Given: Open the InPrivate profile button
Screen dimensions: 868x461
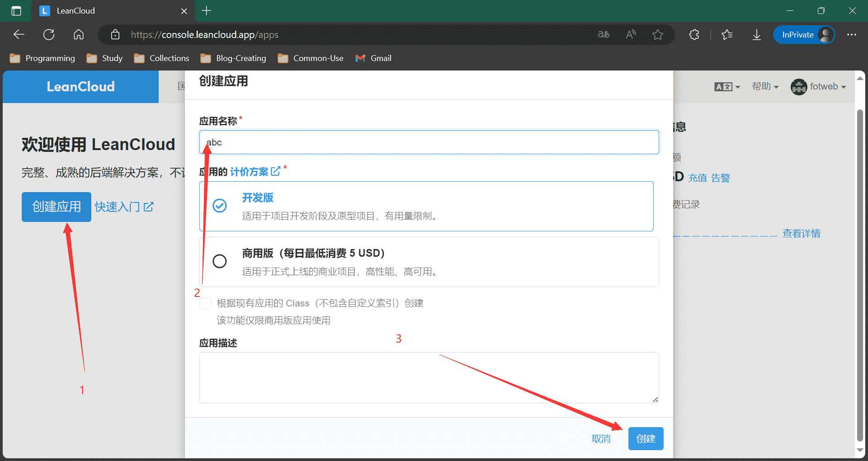Looking at the screenshot, I should click(x=804, y=35).
